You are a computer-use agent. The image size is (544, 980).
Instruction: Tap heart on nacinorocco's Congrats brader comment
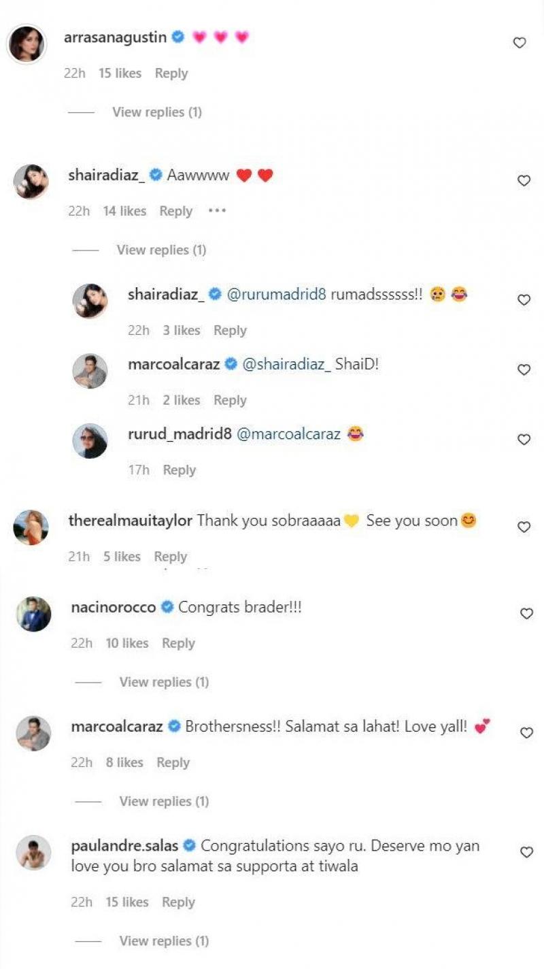click(526, 613)
